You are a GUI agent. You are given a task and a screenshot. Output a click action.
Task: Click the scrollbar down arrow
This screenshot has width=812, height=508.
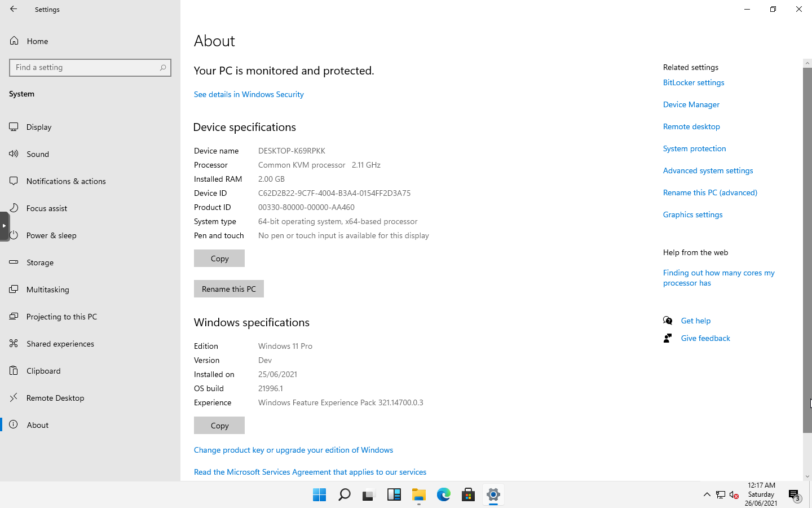tap(807, 476)
